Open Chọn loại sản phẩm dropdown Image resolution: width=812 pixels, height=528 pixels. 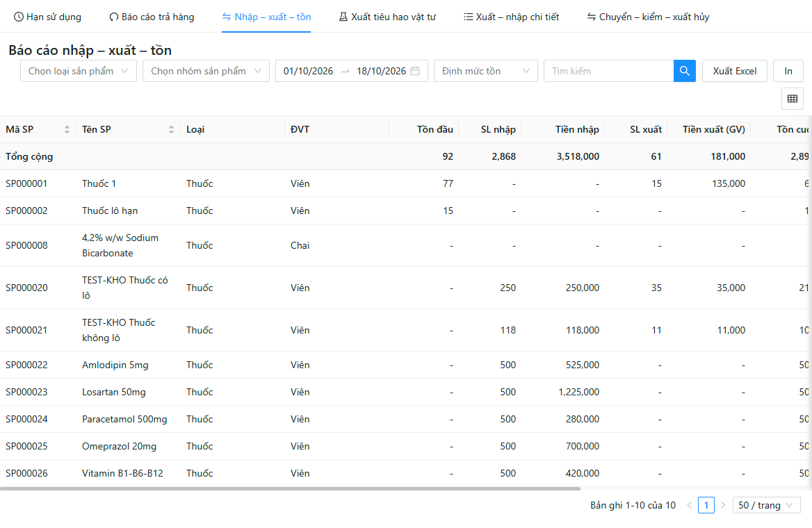click(x=78, y=71)
